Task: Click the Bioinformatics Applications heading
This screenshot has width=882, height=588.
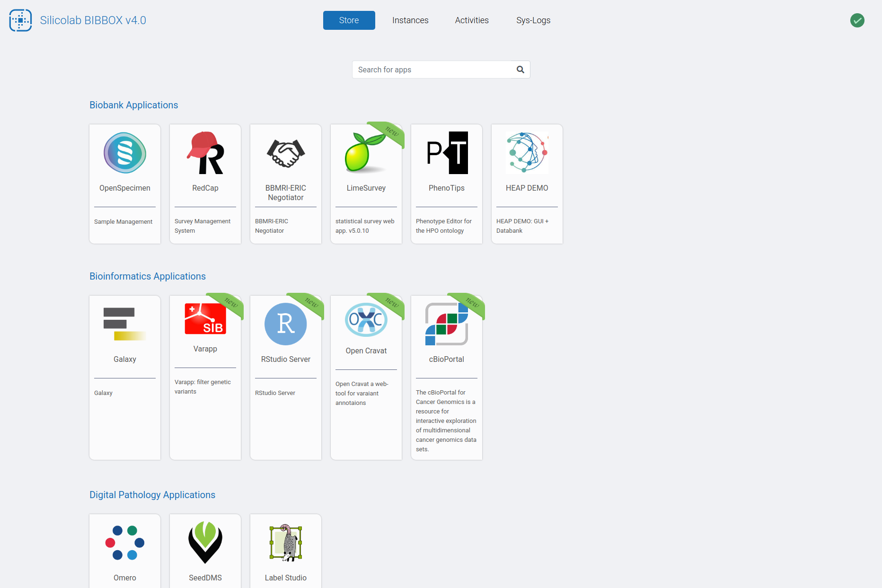Action: click(x=148, y=276)
